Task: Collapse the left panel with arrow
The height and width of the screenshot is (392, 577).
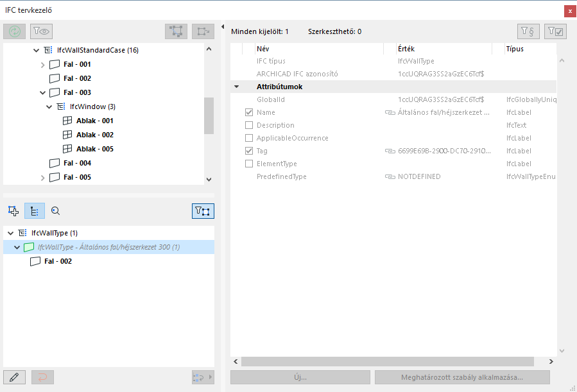Action: pyautogui.click(x=223, y=26)
